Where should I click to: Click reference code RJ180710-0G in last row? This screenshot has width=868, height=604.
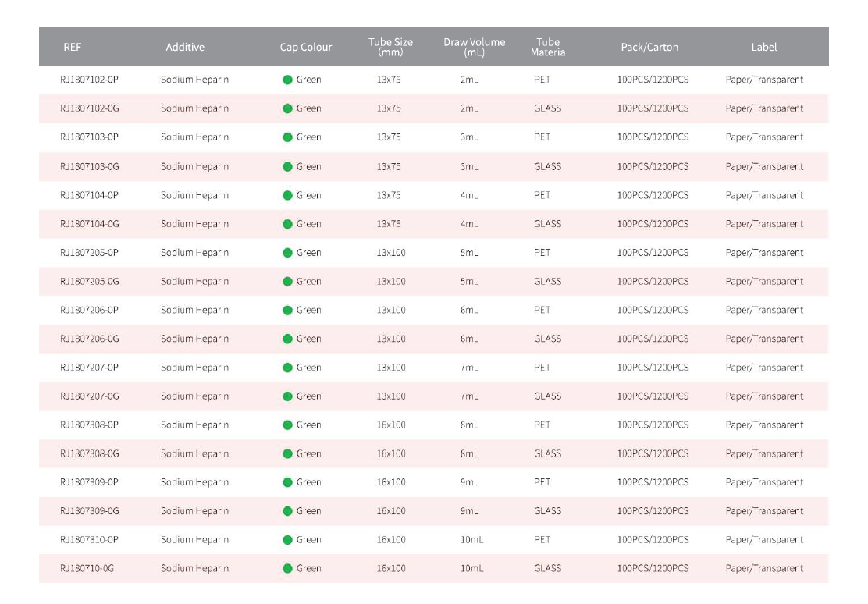[87, 569]
